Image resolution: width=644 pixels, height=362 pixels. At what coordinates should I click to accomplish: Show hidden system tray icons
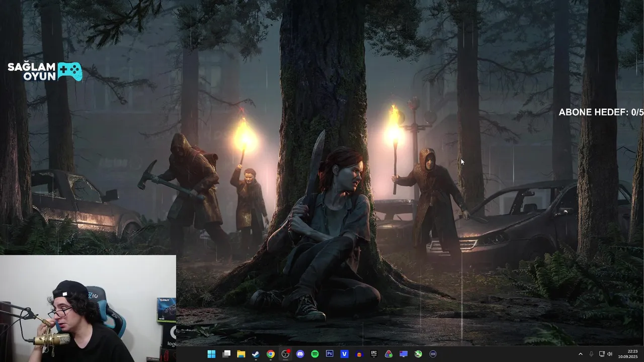[580, 354]
